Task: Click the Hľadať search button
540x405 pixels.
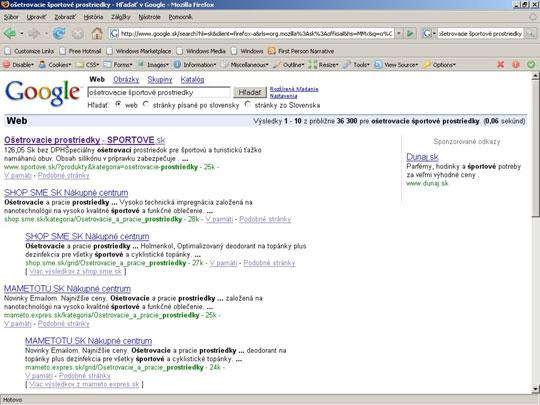Action: coord(250,92)
